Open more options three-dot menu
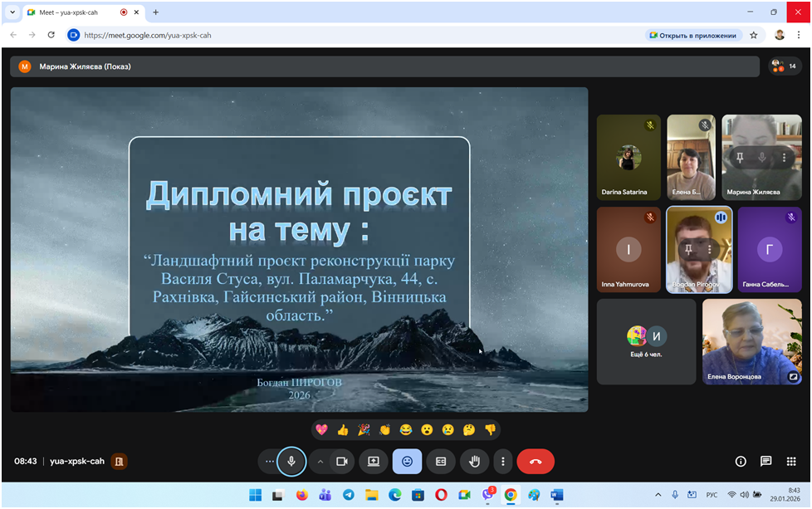The image size is (812, 509). pyautogui.click(x=502, y=461)
